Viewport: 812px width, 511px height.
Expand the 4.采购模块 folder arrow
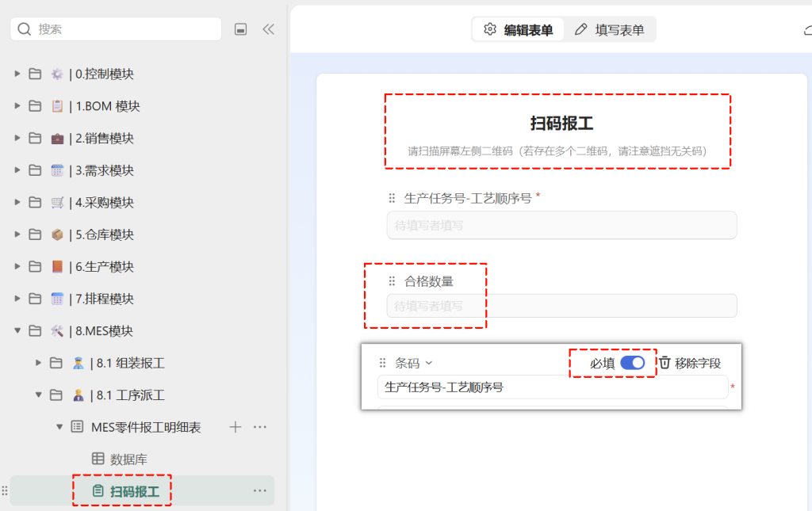17,202
